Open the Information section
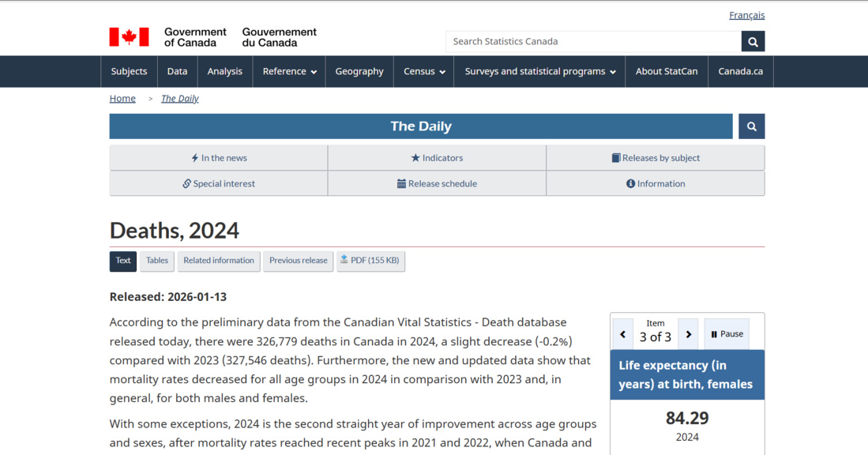868x455 pixels. [x=655, y=183]
